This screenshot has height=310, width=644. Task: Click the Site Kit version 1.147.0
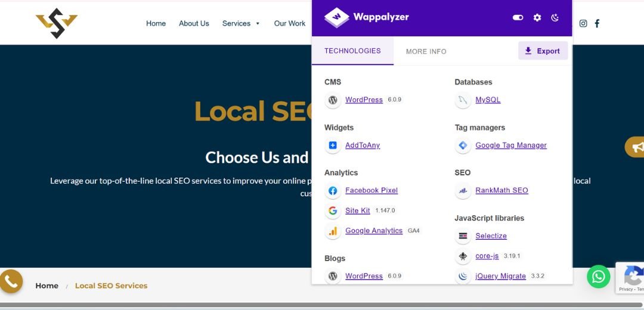click(x=385, y=210)
